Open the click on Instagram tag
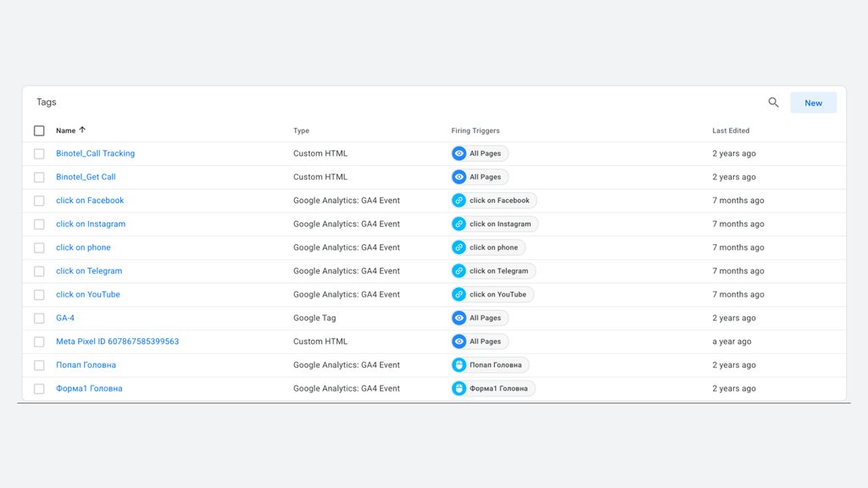868x488 pixels. pos(91,224)
